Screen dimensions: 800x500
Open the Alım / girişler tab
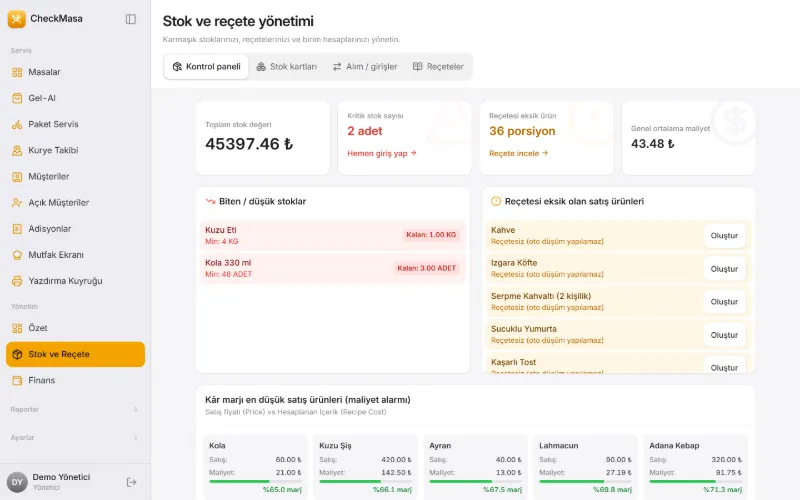tap(365, 67)
